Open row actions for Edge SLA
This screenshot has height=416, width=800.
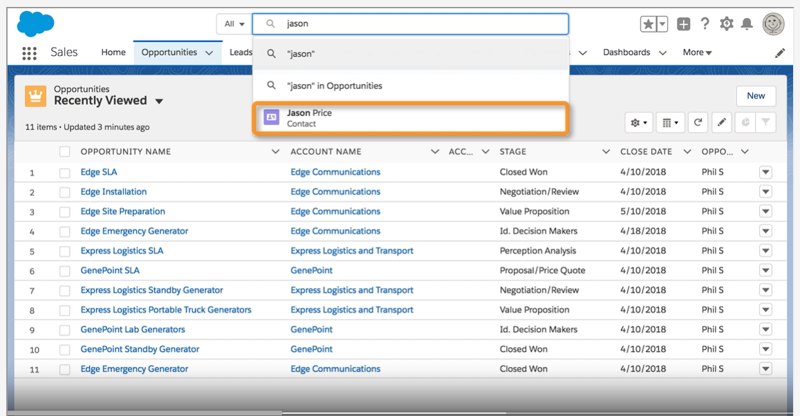click(765, 172)
